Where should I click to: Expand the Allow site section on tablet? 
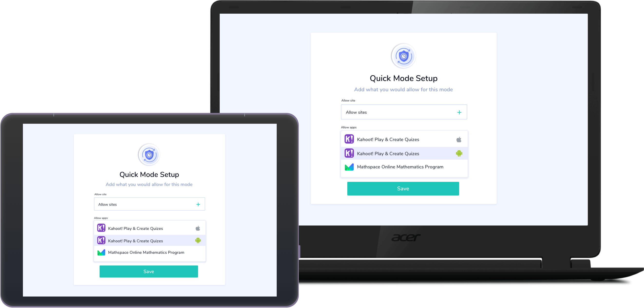pos(199,204)
